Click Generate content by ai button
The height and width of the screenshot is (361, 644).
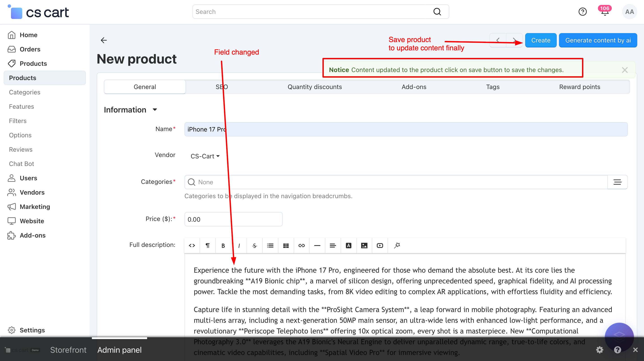click(x=598, y=40)
